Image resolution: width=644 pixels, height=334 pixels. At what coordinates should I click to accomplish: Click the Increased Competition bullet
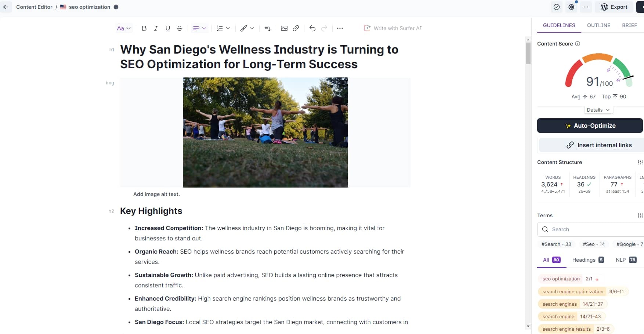coord(260,233)
